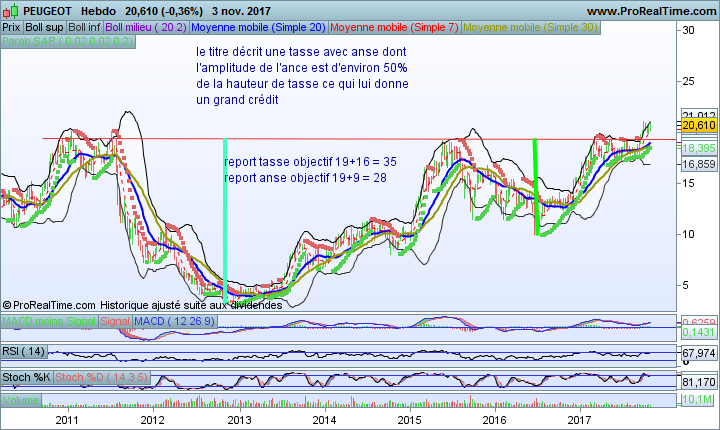Click the MACD value 0,1431
720x430 pixels.
tap(699, 332)
